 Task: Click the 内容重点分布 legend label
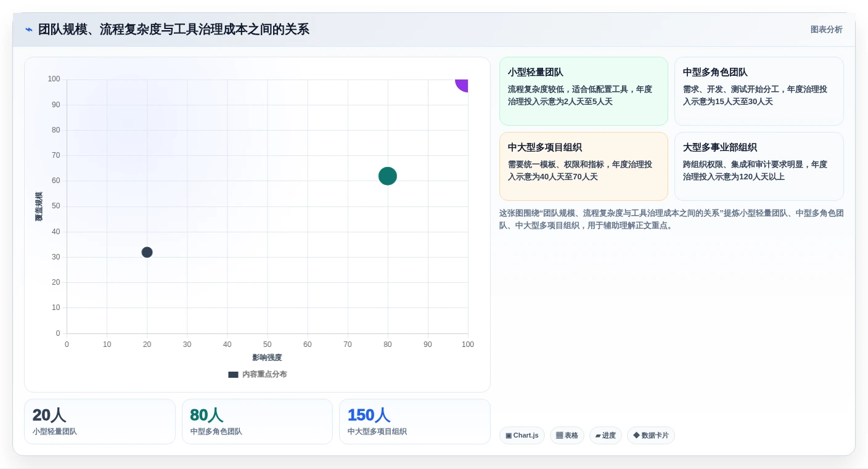[x=264, y=375]
